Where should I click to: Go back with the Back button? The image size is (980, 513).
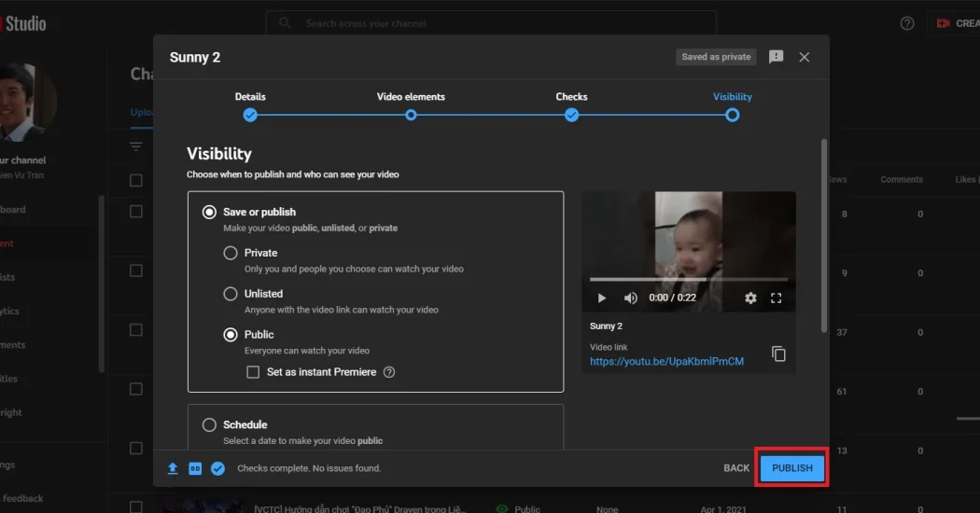point(736,468)
